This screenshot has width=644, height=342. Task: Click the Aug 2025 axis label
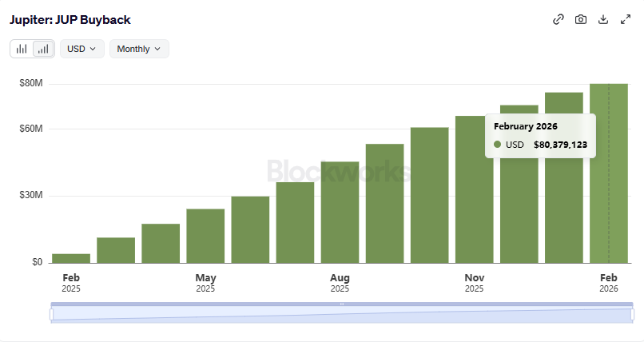pos(340,283)
